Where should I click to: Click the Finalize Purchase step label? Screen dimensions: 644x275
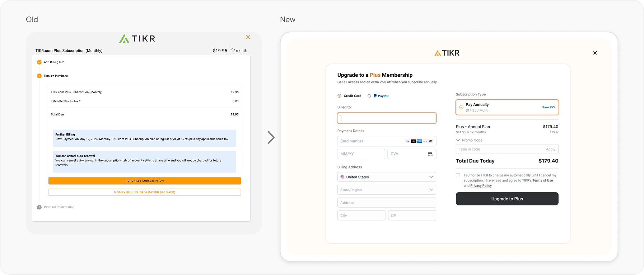click(56, 76)
